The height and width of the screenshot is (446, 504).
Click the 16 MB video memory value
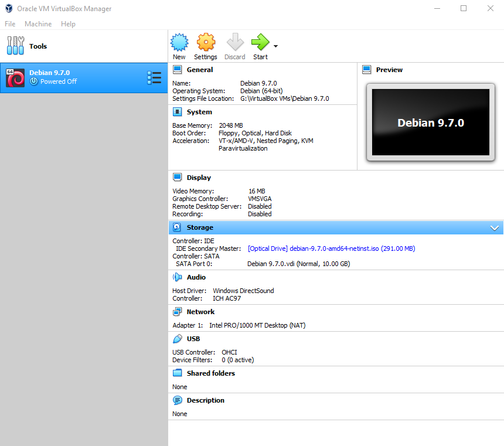pos(257,191)
